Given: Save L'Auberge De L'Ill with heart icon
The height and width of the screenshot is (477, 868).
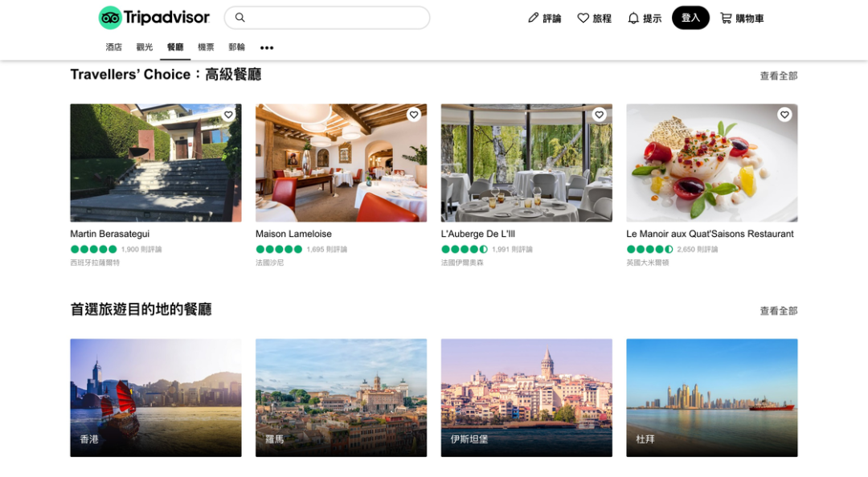Looking at the screenshot, I should pyautogui.click(x=599, y=115).
